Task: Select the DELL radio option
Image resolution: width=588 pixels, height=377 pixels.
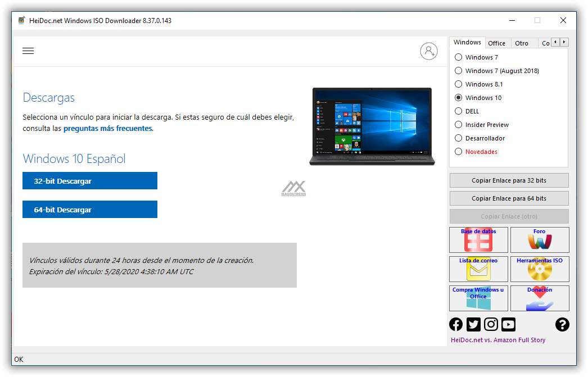Action: (x=458, y=111)
